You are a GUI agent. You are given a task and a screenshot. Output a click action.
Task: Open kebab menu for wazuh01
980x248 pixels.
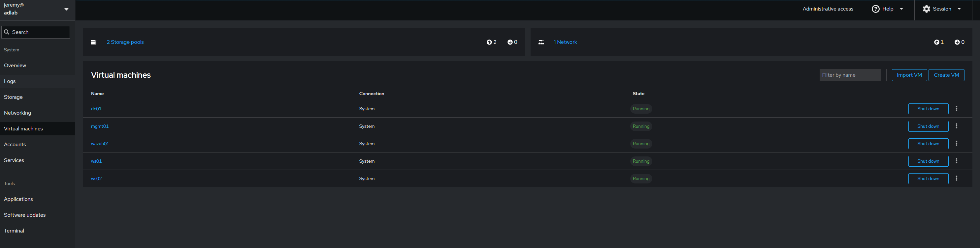(x=957, y=144)
